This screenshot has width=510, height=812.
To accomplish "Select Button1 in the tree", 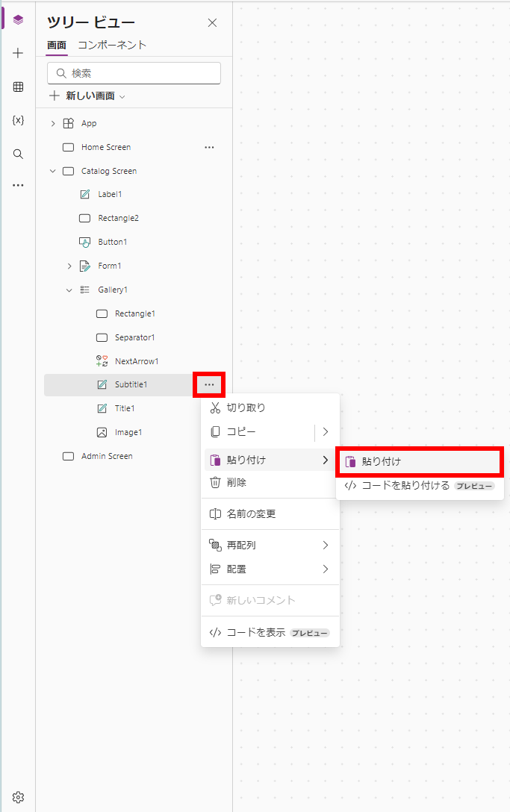I will [x=113, y=242].
